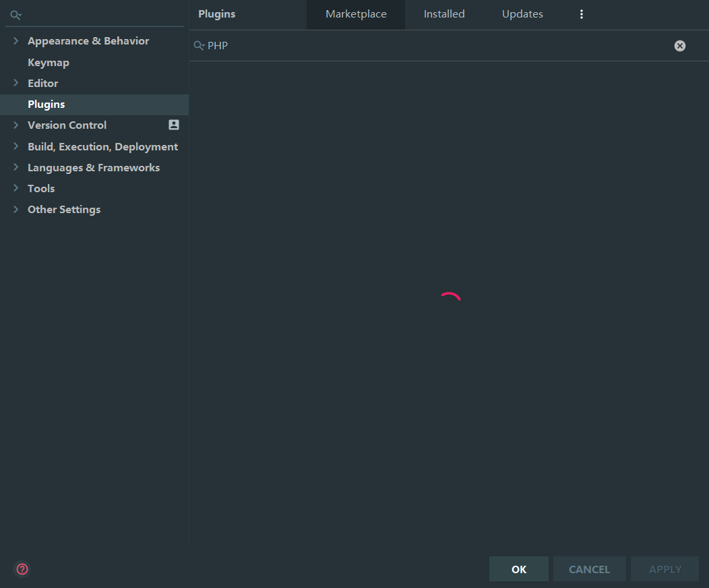Click the Help question mark icon
Image resolution: width=709 pixels, height=588 pixels.
21,569
